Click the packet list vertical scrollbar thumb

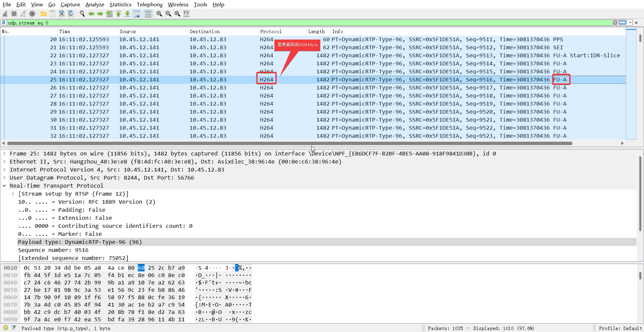[x=640, y=38]
